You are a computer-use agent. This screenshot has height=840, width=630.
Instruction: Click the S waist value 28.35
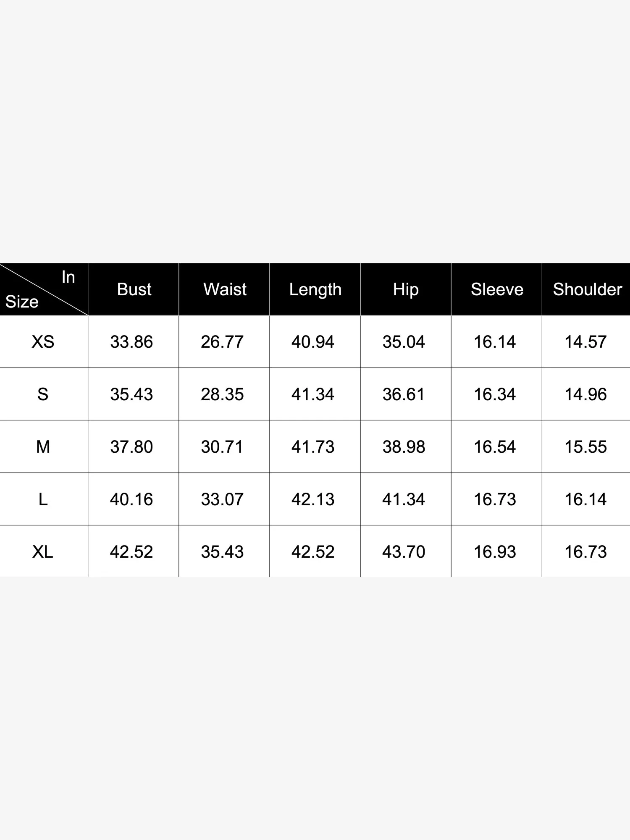coord(222,394)
